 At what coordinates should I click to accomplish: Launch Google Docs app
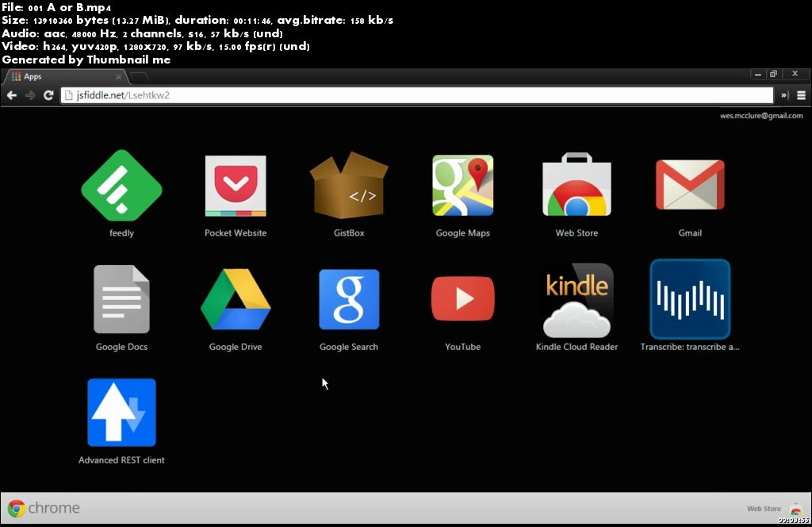121,299
